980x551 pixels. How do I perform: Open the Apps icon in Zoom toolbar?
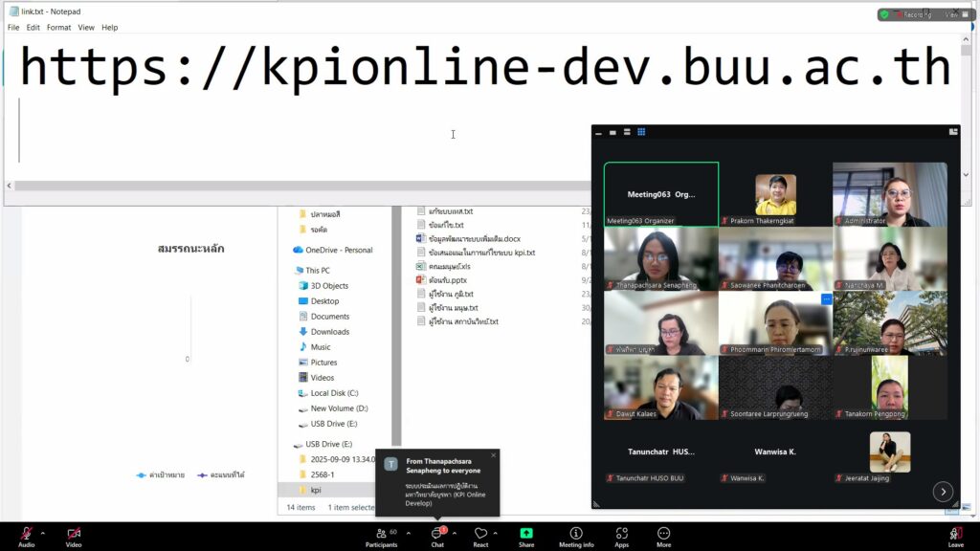pyautogui.click(x=621, y=533)
